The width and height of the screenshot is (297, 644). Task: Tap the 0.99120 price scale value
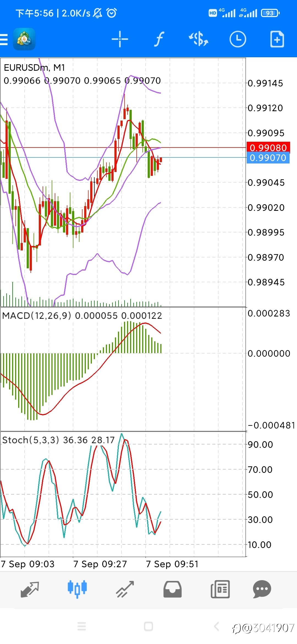[265, 108]
